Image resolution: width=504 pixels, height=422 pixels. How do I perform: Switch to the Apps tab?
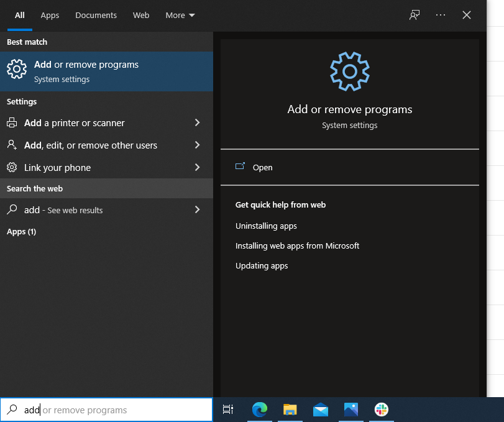click(x=50, y=15)
